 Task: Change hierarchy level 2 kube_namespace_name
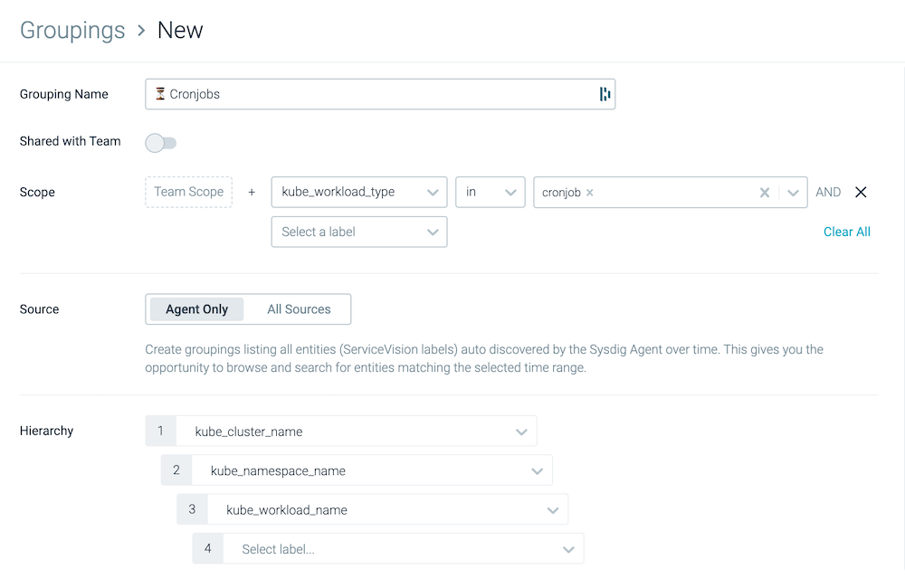[371, 470]
